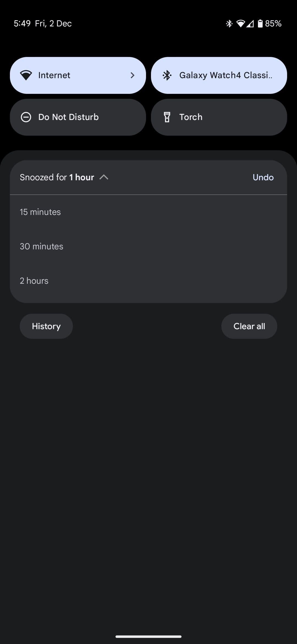Viewport: 297px width, 644px height.
Task: Turn on the Torch tile
Action: [x=219, y=117]
